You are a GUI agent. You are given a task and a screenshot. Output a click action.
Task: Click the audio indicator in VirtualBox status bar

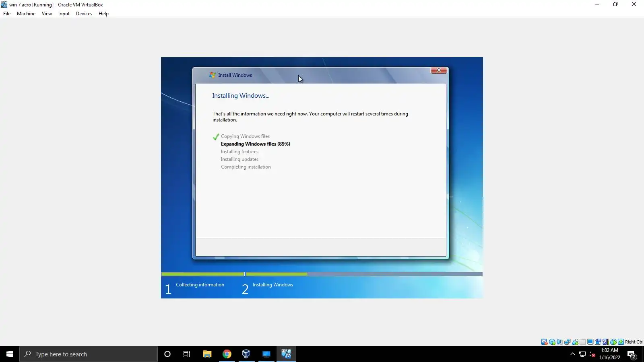pos(560,342)
